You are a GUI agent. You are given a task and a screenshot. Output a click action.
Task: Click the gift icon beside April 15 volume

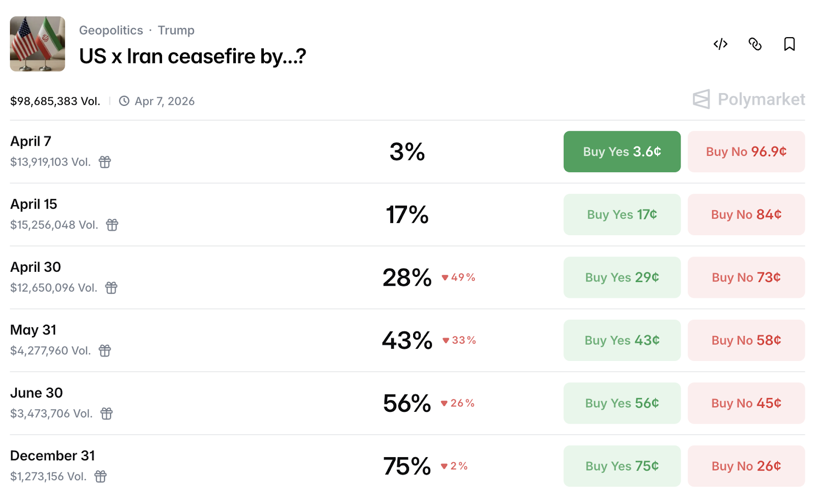pos(113,225)
